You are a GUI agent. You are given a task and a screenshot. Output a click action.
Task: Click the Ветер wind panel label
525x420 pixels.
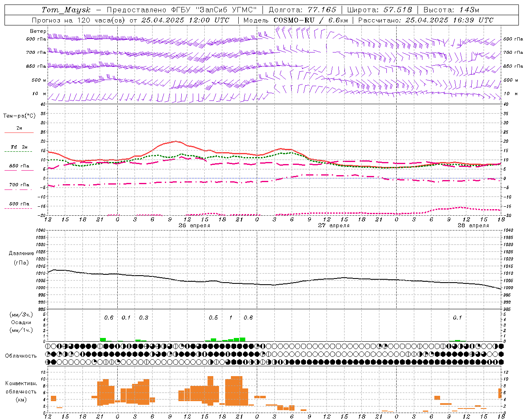coord(38,31)
